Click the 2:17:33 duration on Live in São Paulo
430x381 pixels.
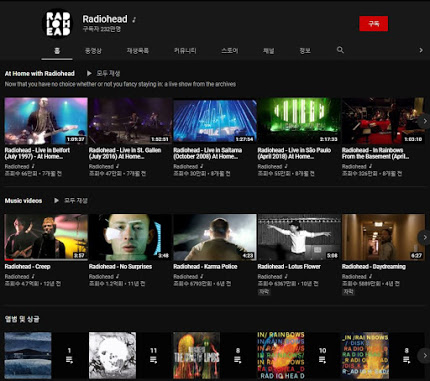click(x=329, y=139)
